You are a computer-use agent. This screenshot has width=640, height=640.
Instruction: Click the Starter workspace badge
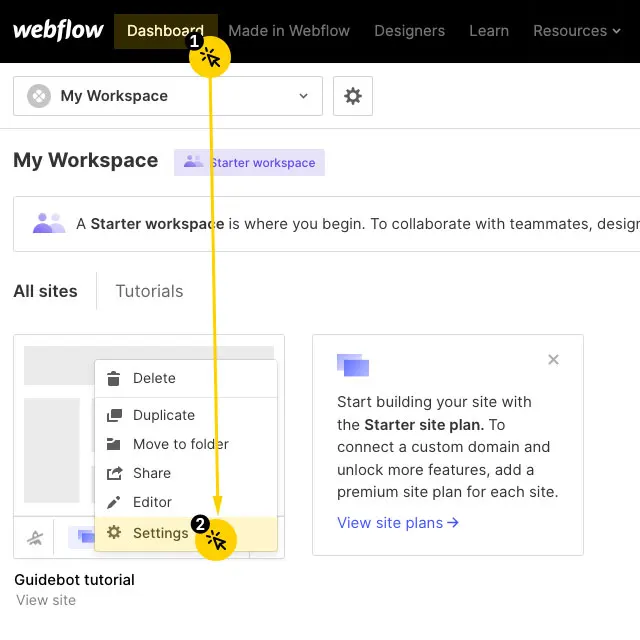click(250, 163)
